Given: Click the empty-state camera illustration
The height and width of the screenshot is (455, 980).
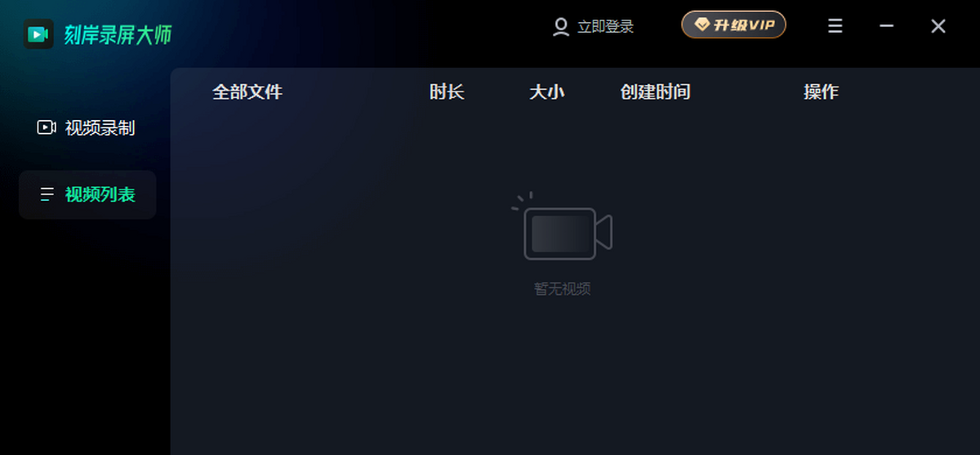Looking at the screenshot, I should pyautogui.click(x=562, y=226).
